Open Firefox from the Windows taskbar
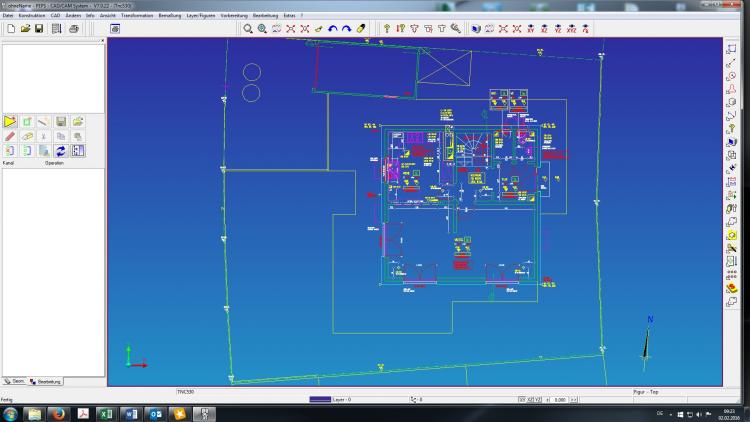 click(x=59, y=413)
